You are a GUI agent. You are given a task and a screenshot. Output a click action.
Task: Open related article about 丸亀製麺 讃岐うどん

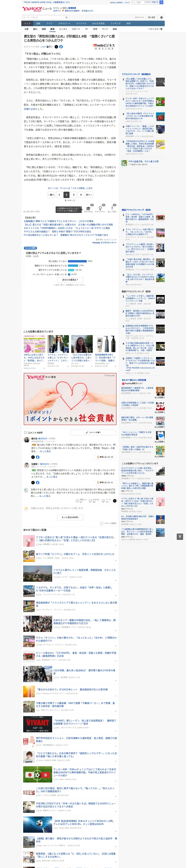pos(58,221)
